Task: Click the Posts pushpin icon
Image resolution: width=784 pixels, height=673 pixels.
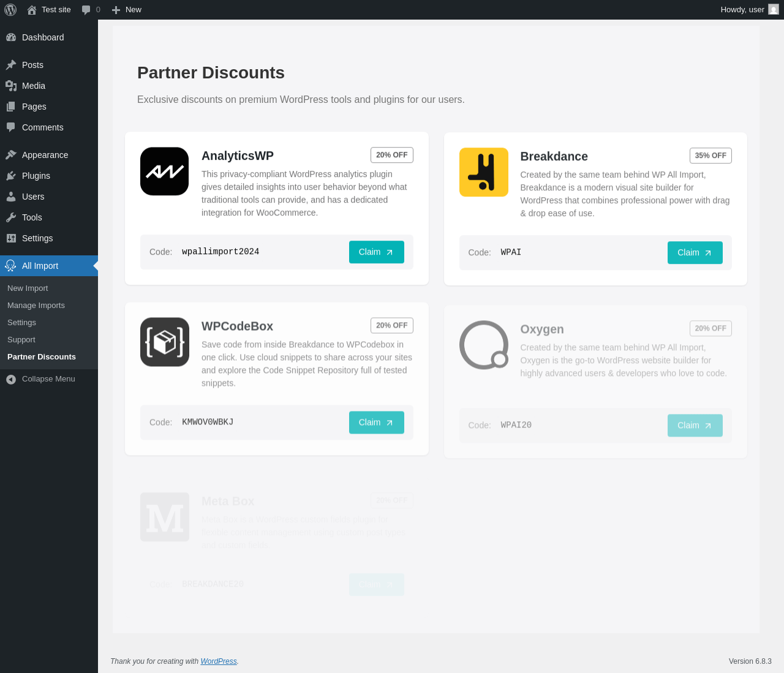Action: point(11,65)
